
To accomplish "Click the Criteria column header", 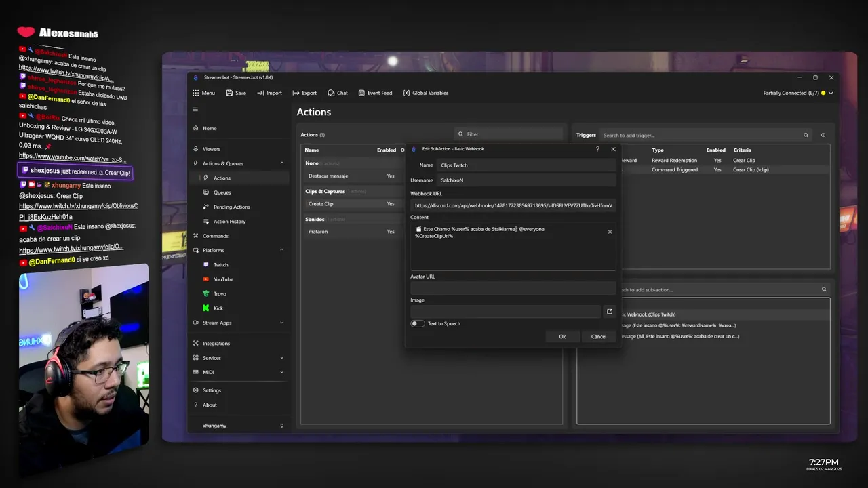I will tap(742, 150).
